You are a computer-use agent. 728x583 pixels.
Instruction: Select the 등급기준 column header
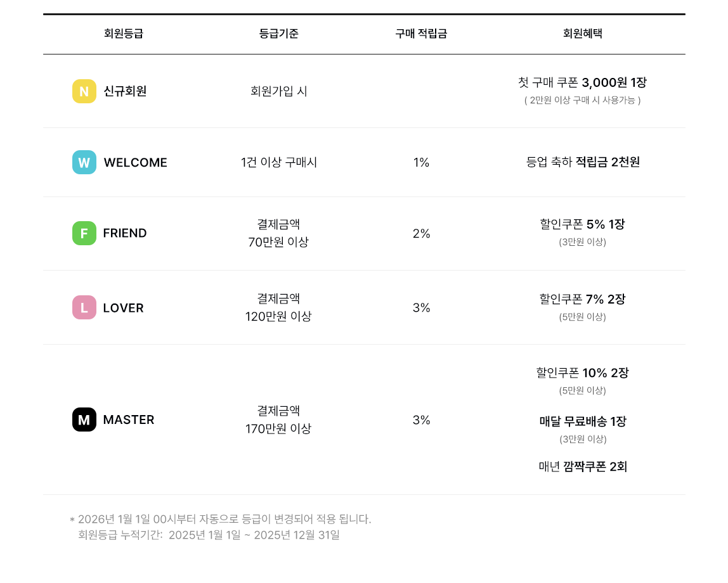click(278, 34)
